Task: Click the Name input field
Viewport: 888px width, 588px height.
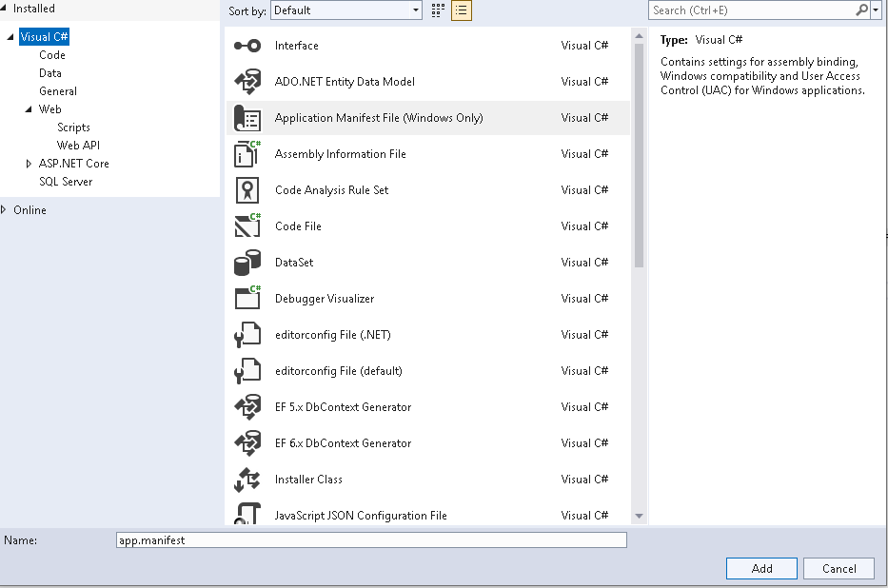Action: [371, 540]
